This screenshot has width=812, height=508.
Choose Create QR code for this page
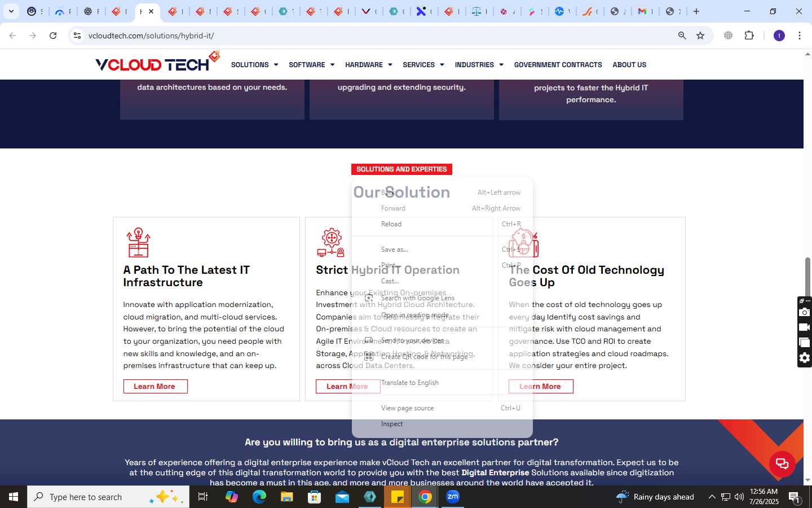point(442,357)
